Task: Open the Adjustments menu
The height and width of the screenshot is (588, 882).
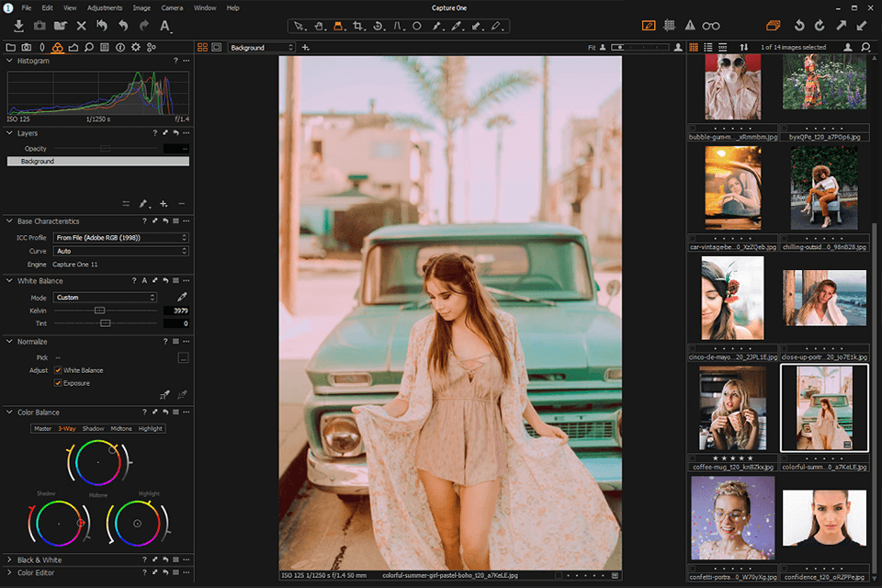Action: tap(105, 8)
